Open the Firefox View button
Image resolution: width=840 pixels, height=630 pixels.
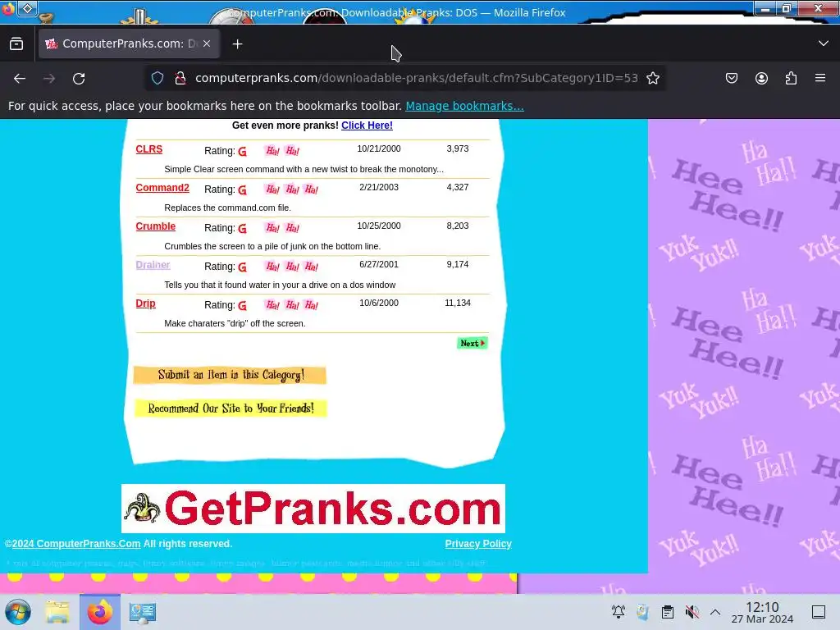[x=16, y=44]
